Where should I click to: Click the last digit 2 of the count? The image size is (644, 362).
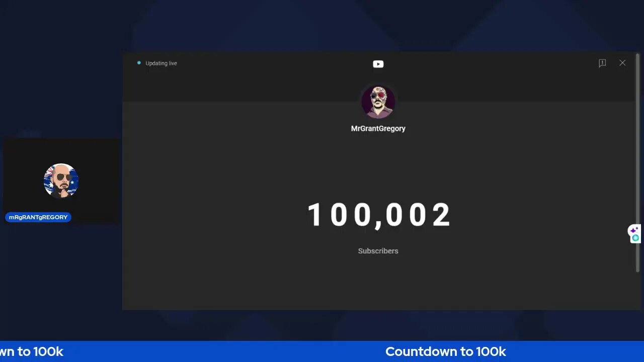click(x=441, y=215)
